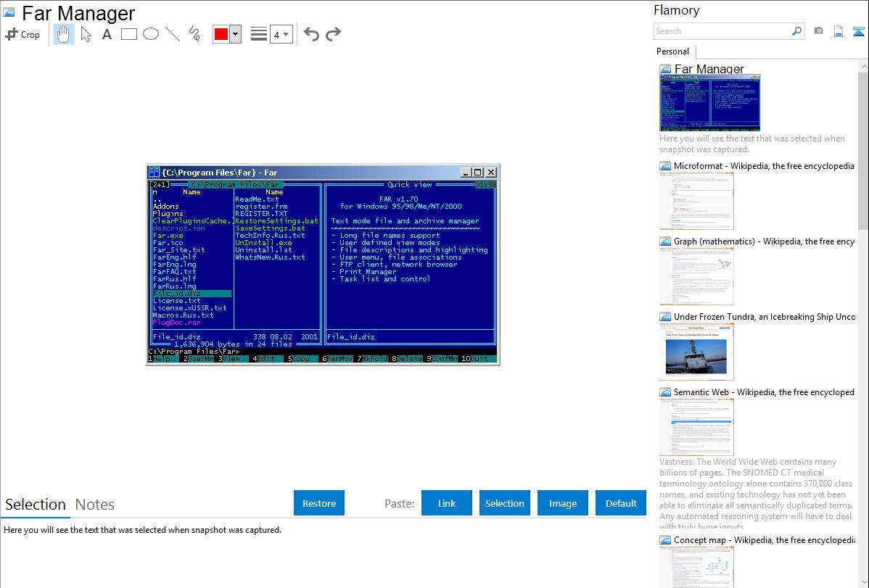Click the Concept map item snapshot icon
The width and height of the screenshot is (869, 588).
pyautogui.click(x=665, y=539)
